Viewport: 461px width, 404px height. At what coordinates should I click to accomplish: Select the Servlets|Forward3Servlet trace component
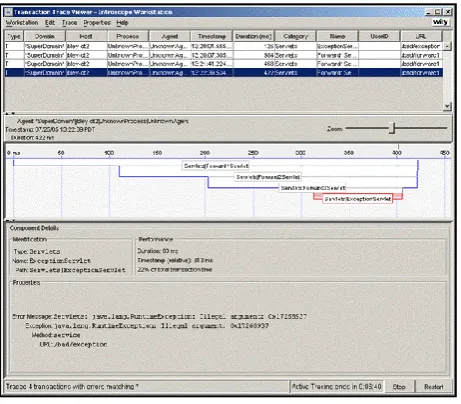[x=312, y=188]
